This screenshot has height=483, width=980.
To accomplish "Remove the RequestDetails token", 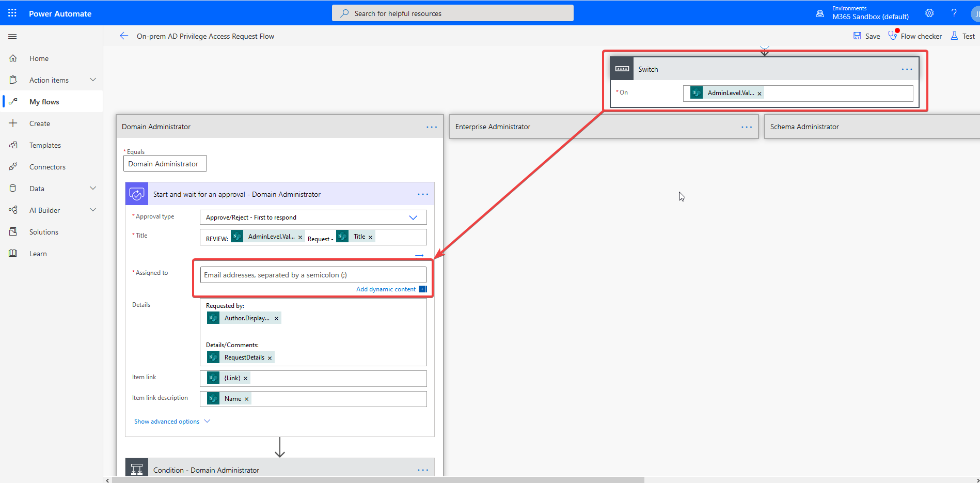I will click(270, 358).
